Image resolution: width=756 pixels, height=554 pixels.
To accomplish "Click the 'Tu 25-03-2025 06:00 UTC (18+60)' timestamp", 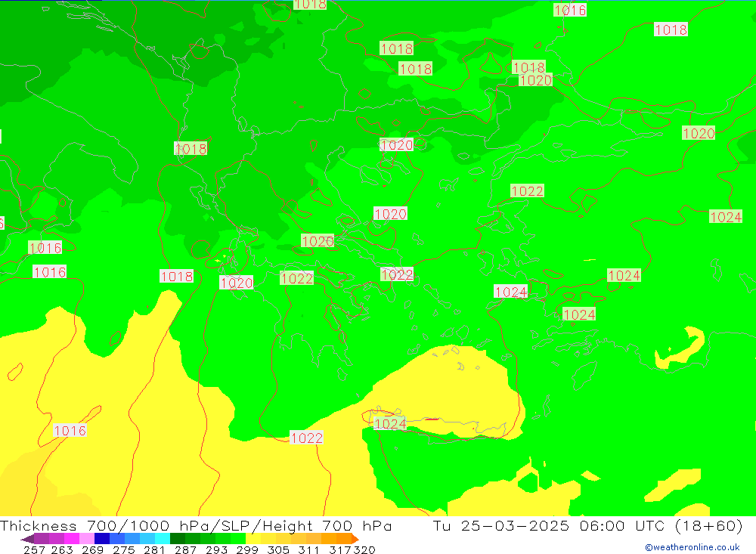I will 587,525.
